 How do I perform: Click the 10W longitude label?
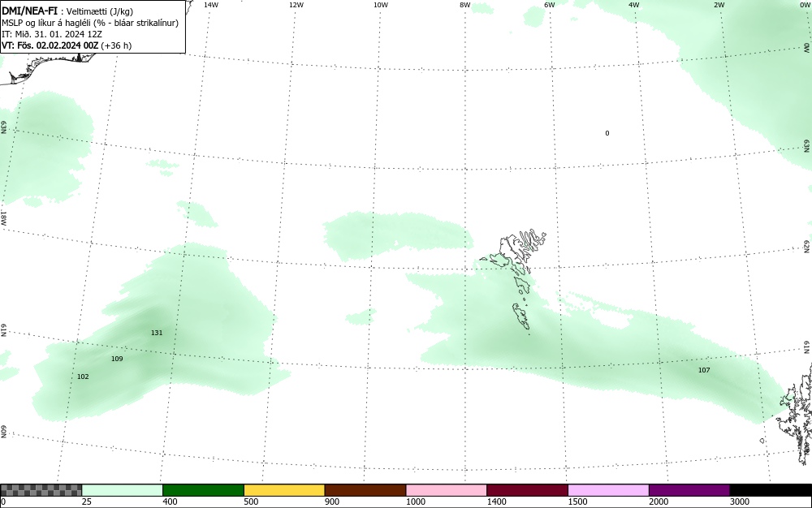click(381, 5)
